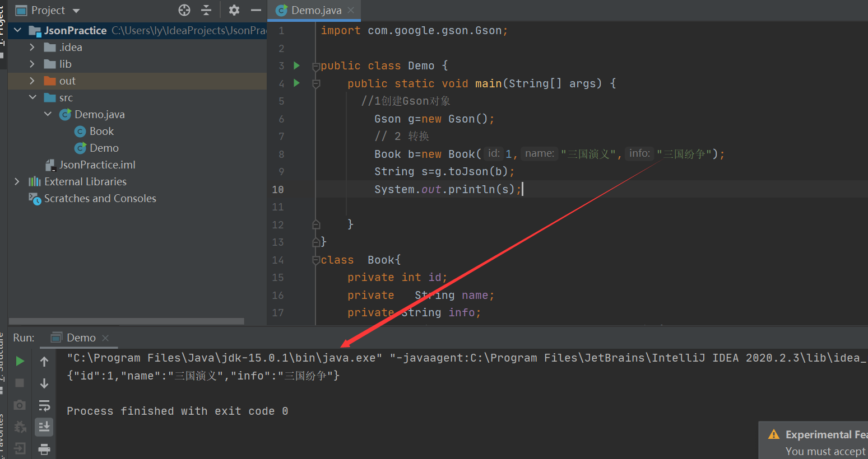Hide the Project tool window with the minus icon
This screenshot has height=459, width=868.
click(256, 10)
